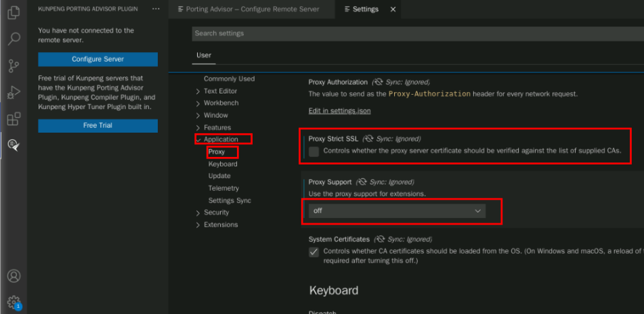This screenshot has width=644, height=314.
Task: Click the Search settings input field
Action: click(x=406, y=33)
